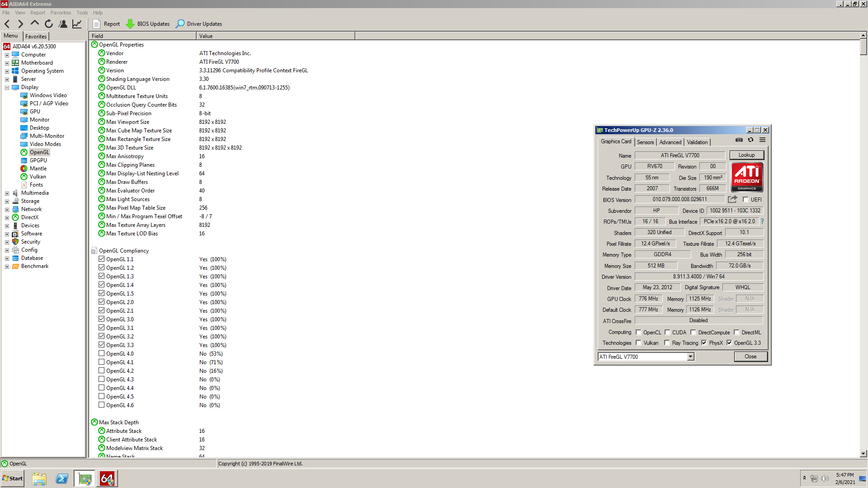Viewport: 868px width, 488px height.
Task: Expand the Benchmark tree node
Action: click(x=7, y=267)
